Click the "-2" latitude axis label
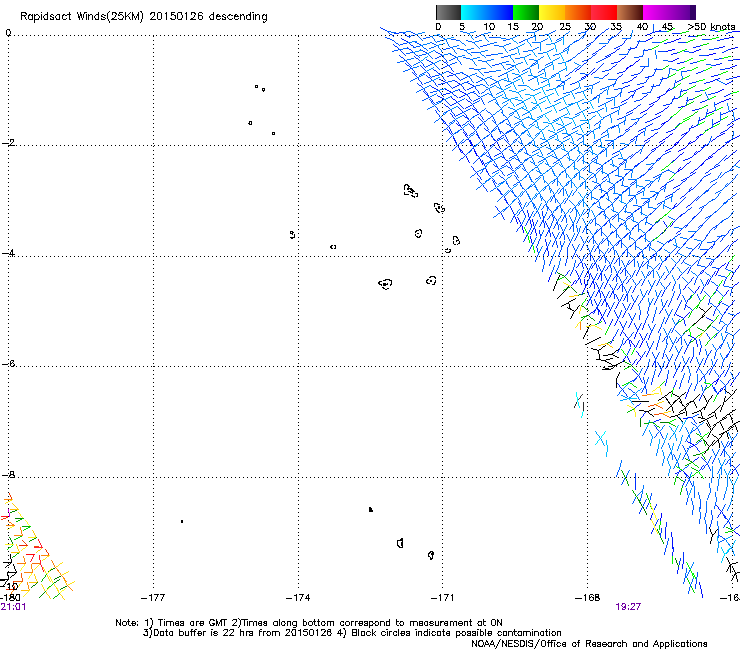 tap(8, 143)
